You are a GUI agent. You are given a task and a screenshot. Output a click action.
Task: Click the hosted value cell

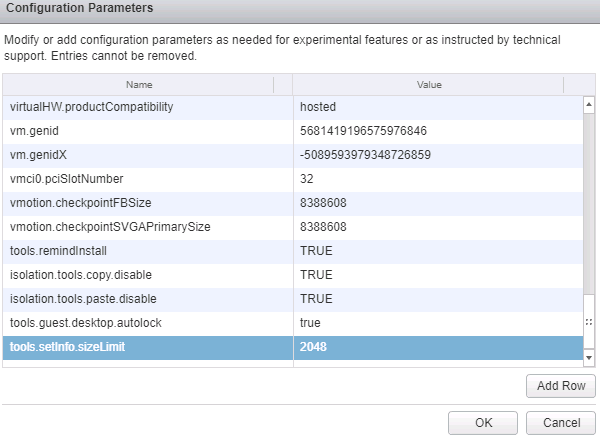pyautogui.click(x=317, y=106)
